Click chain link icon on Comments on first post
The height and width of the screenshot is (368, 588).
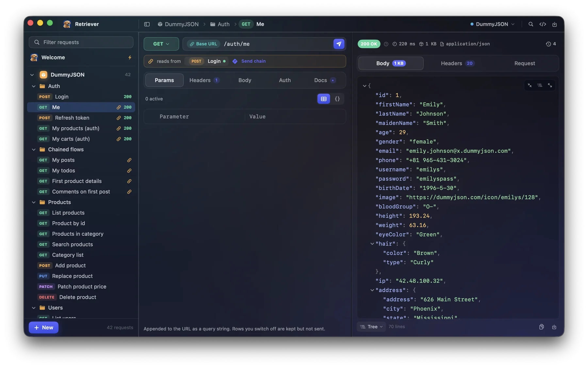tap(129, 192)
